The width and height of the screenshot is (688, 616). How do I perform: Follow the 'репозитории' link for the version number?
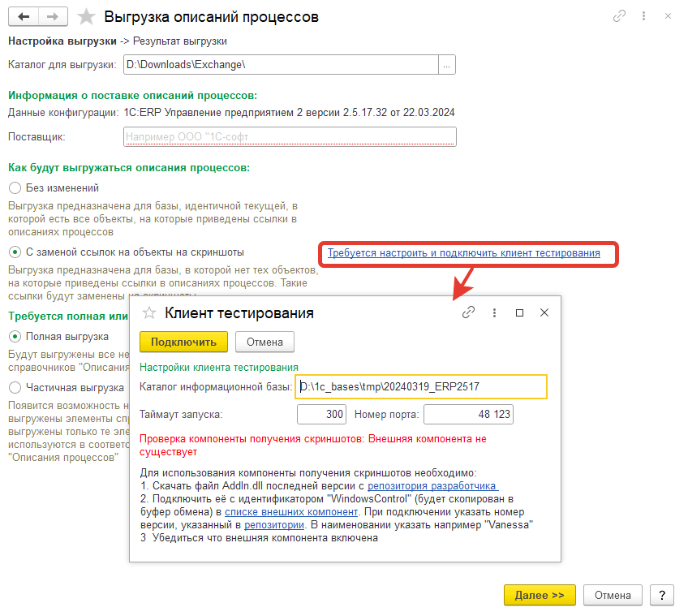point(273,524)
